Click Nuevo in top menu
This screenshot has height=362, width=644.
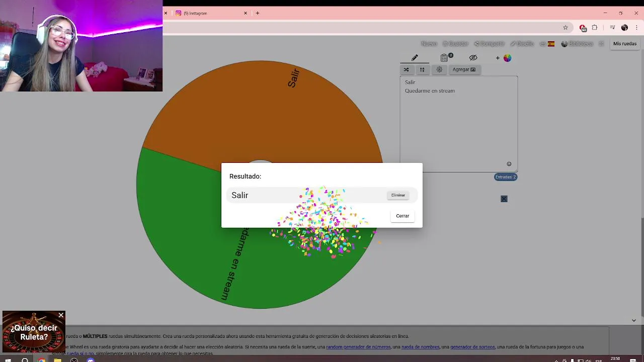tap(429, 44)
